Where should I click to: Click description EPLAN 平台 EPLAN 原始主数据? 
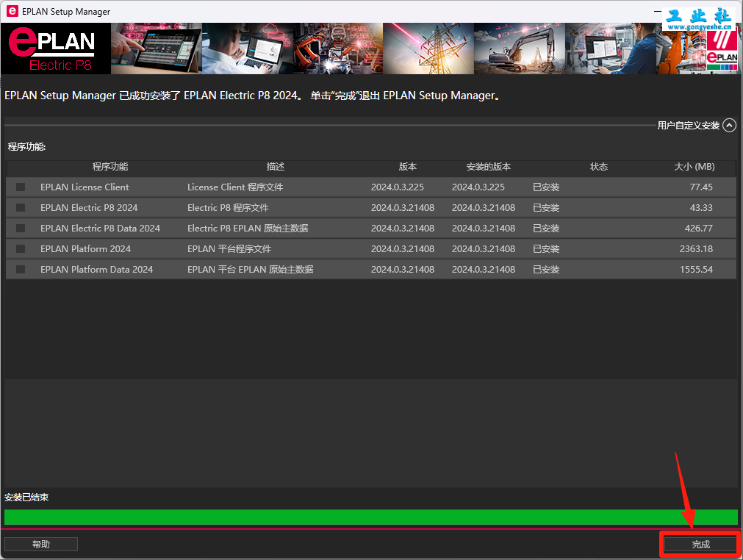tap(250, 269)
